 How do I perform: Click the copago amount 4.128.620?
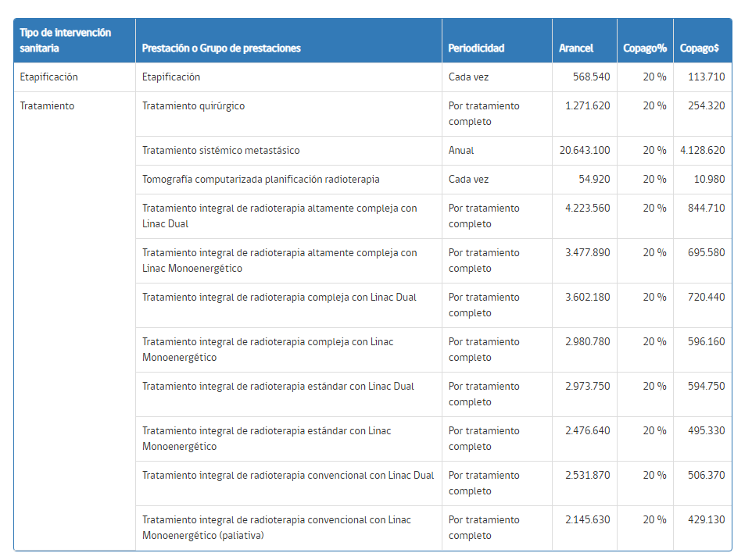pyautogui.click(x=702, y=151)
